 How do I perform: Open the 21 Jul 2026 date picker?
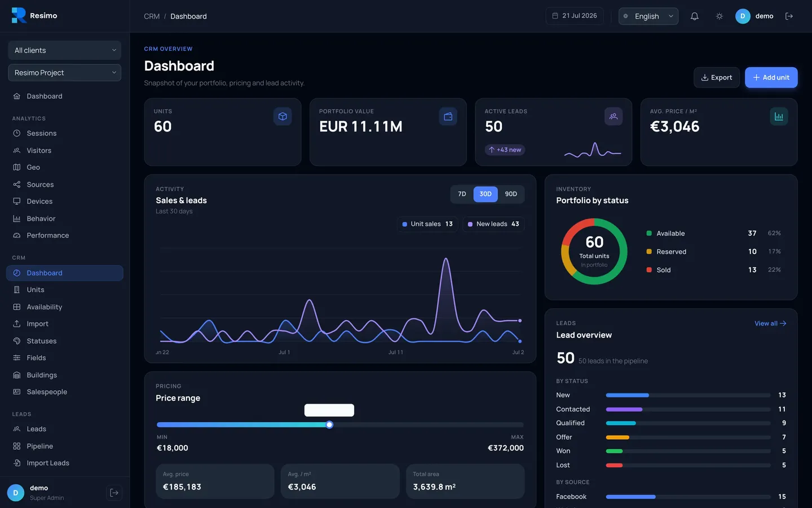(574, 16)
